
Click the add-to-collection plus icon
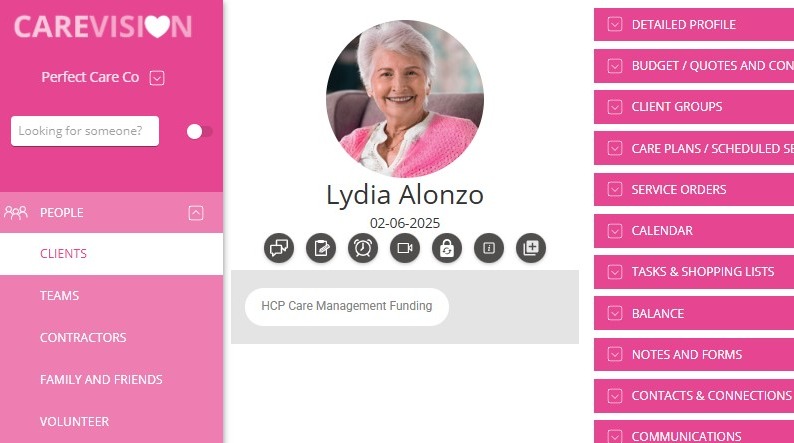click(x=531, y=248)
